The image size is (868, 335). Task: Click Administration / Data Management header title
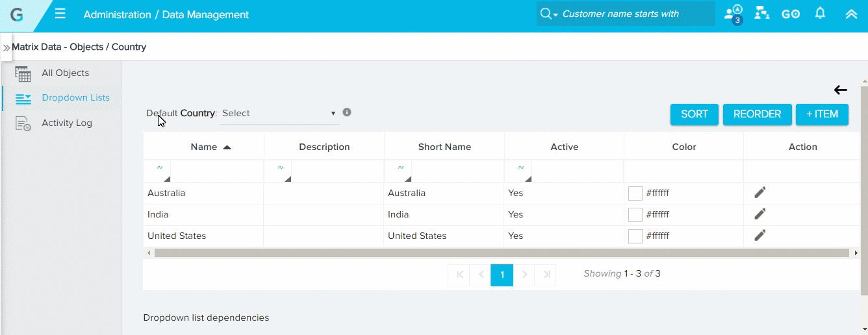(166, 14)
